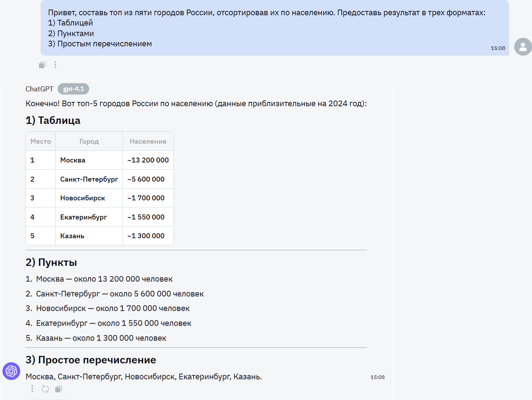This screenshot has height=400, width=532.
Task: Open more options under the user's message
Action: (x=55, y=65)
